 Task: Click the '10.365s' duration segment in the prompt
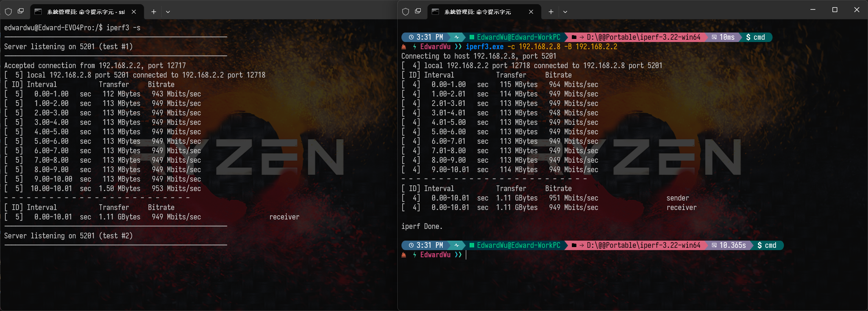pos(729,245)
